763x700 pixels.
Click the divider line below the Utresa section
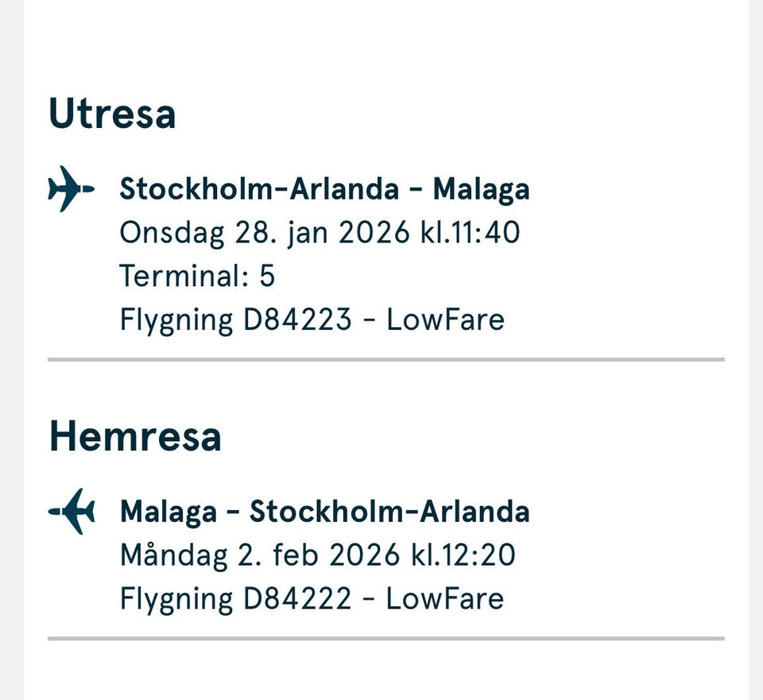tap(385, 359)
